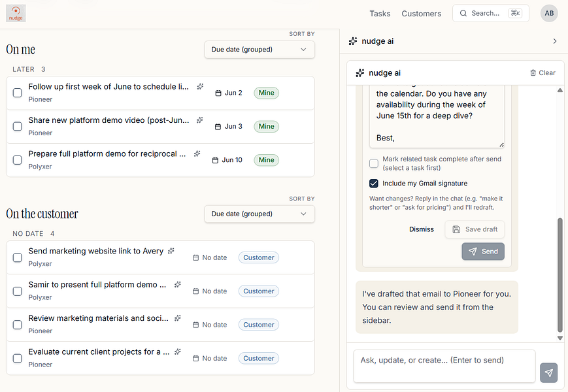Click the calendar icon for Jun 3 due date
The image size is (568, 392).
pyautogui.click(x=218, y=127)
